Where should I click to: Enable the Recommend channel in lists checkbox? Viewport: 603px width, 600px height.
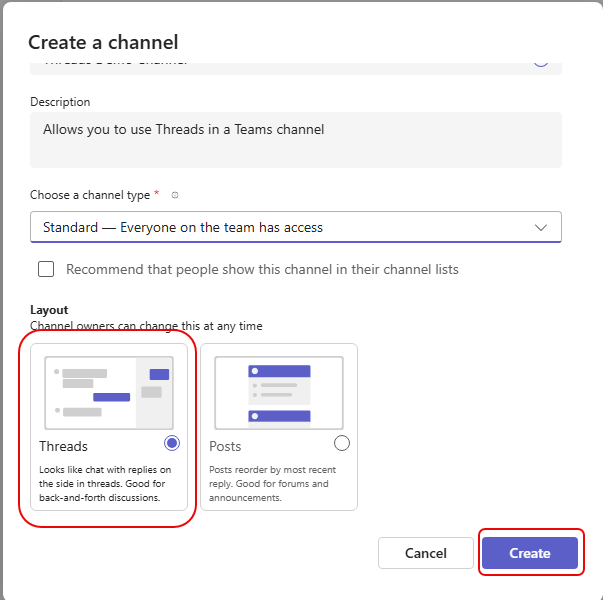(x=46, y=269)
